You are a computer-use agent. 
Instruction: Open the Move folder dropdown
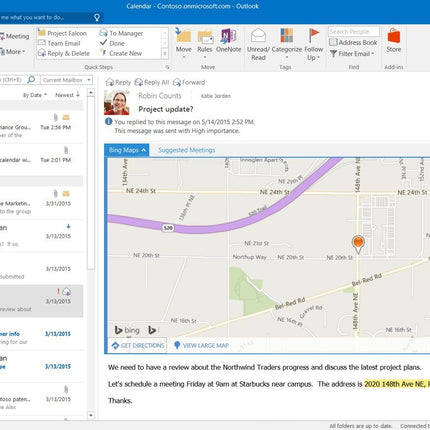pos(184,45)
